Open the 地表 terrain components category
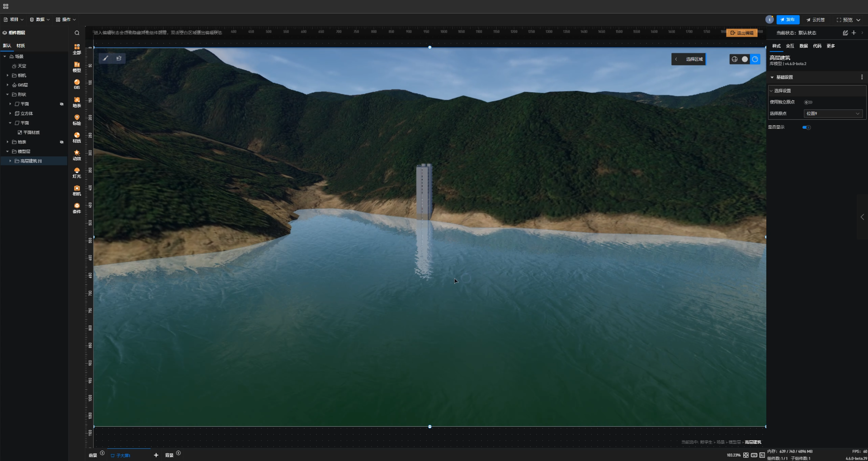 [x=76, y=102]
